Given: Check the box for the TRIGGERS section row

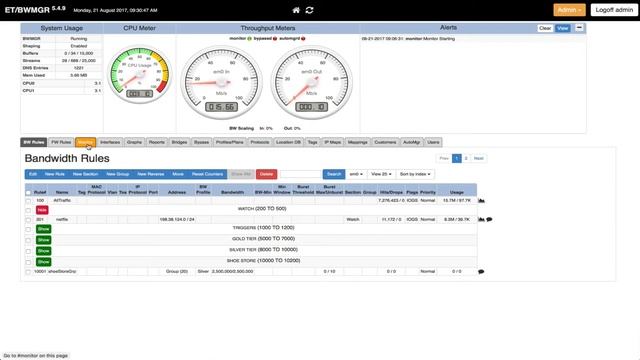Looking at the screenshot, I should click(28, 229).
